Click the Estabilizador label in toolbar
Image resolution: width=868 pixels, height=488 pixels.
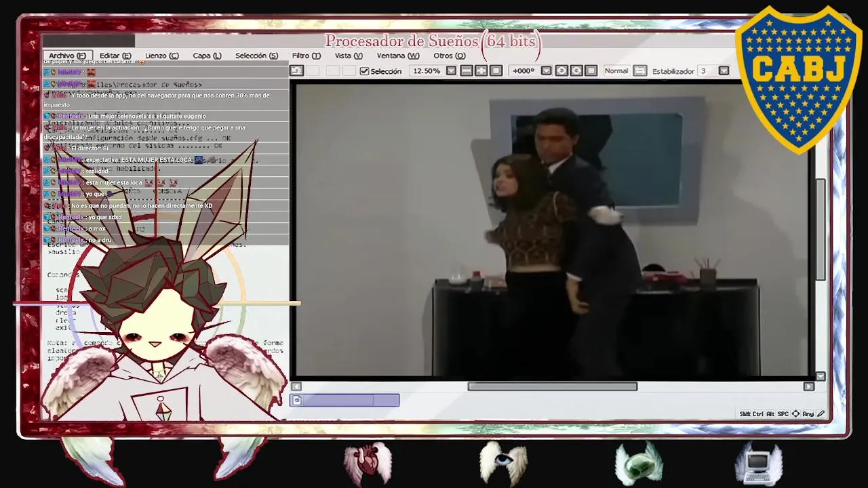point(673,70)
